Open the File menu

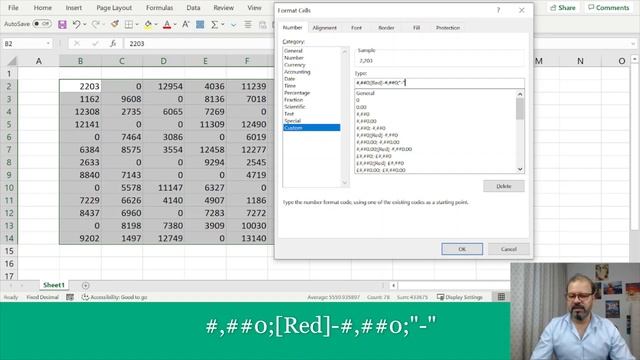pos(13,8)
